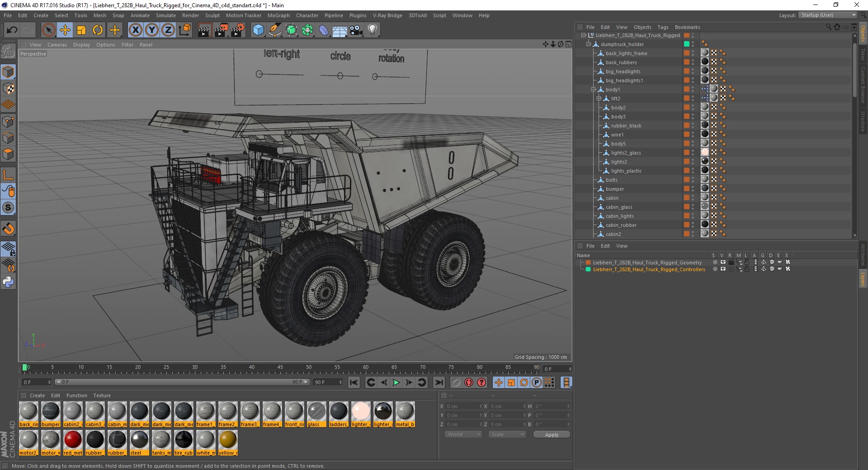Collapse the Liebherr_T_282B_Haul_Truck_Rigged root node

pos(583,35)
